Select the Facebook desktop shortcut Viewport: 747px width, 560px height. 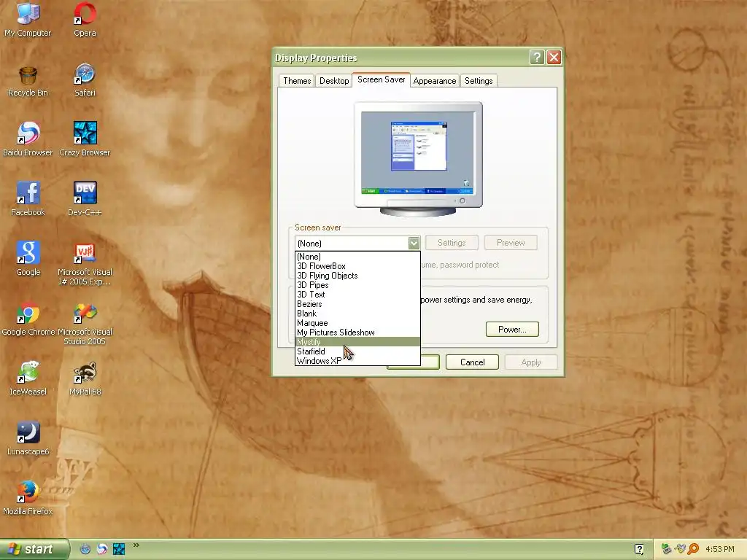tap(28, 199)
